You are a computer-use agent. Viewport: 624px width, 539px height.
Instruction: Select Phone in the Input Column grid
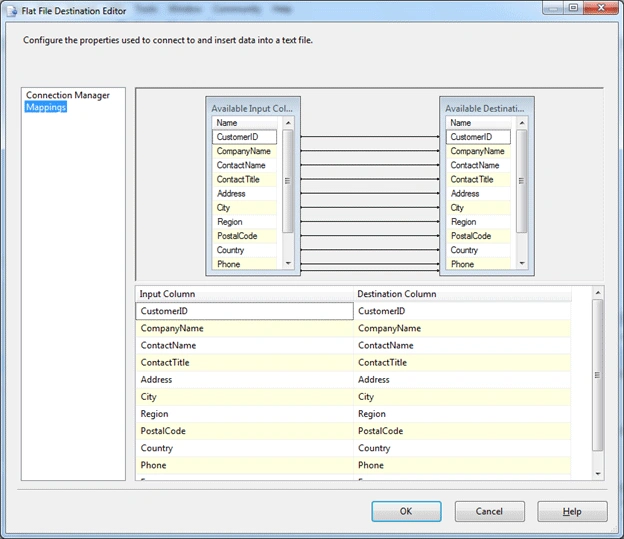(x=244, y=465)
